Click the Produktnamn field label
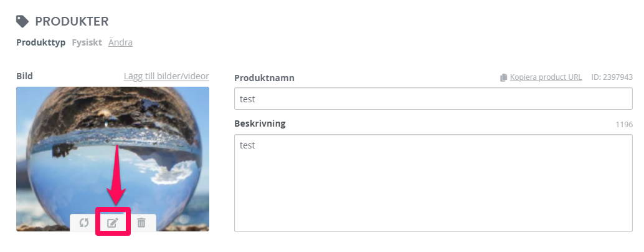The image size is (644, 252). pyautogui.click(x=265, y=78)
